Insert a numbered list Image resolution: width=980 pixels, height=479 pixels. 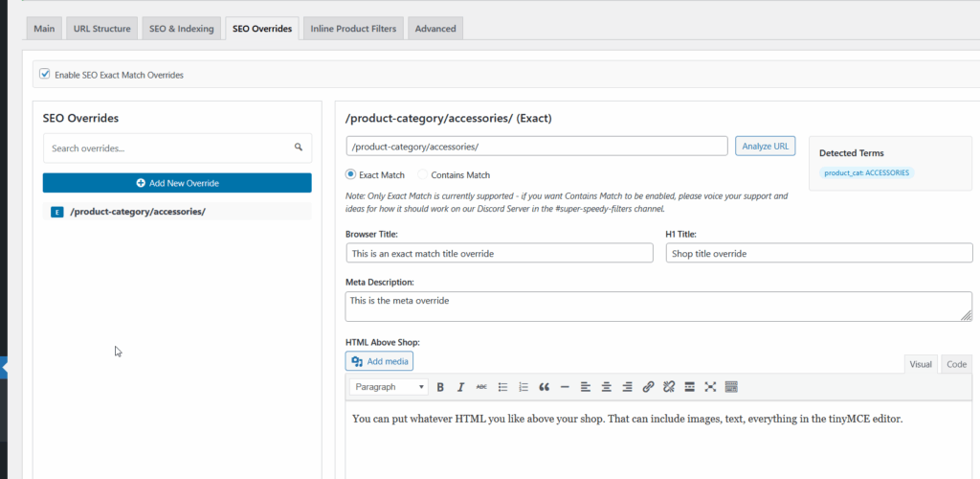click(x=523, y=387)
